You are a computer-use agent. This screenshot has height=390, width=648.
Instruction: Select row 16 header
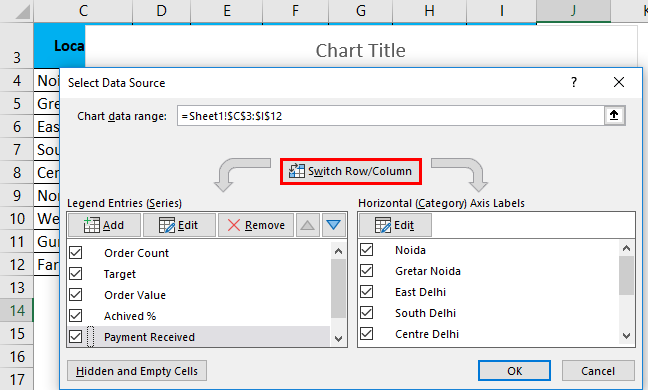click(x=17, y=357)
